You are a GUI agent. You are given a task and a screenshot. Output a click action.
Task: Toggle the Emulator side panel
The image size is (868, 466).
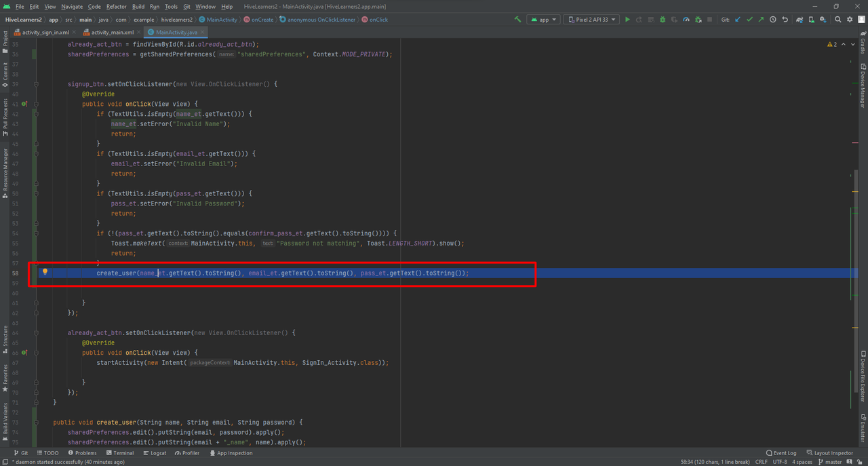pos(863,428)
